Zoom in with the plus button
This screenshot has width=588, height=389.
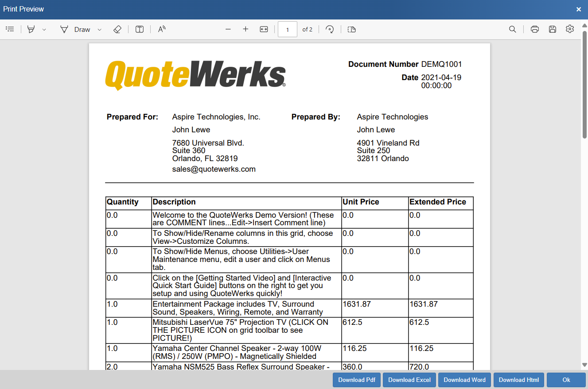[x=245, y=29]
